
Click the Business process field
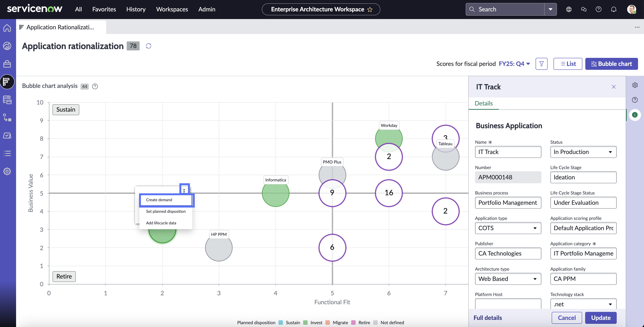tap(508, 203)
